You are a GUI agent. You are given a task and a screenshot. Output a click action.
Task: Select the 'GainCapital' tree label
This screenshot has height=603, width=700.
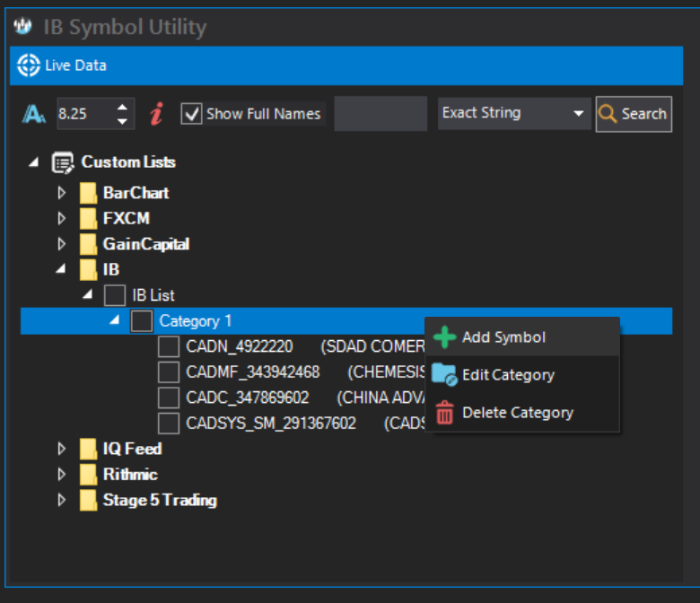pyautogui.click(x=146, y=244)
